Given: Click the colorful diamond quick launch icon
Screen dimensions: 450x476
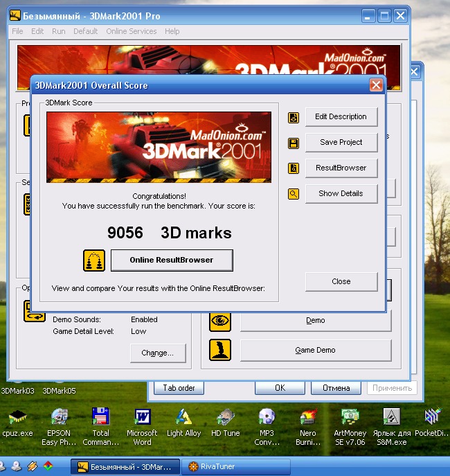Looking at the screenshot, I should pyautogui.click(x=48, y=466).
